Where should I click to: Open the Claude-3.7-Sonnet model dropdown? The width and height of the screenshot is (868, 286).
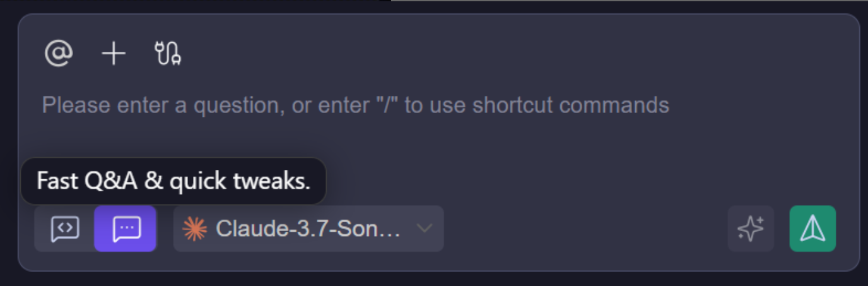(x=308, y=229)
